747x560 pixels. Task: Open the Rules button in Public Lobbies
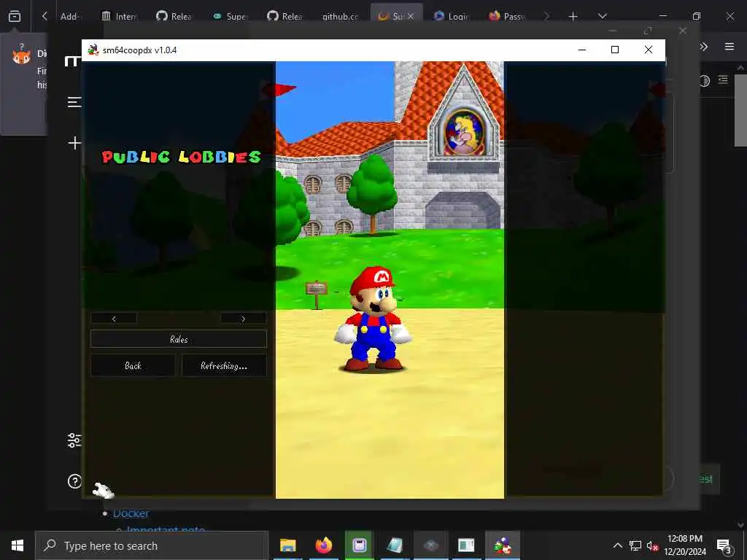(179, 339)
